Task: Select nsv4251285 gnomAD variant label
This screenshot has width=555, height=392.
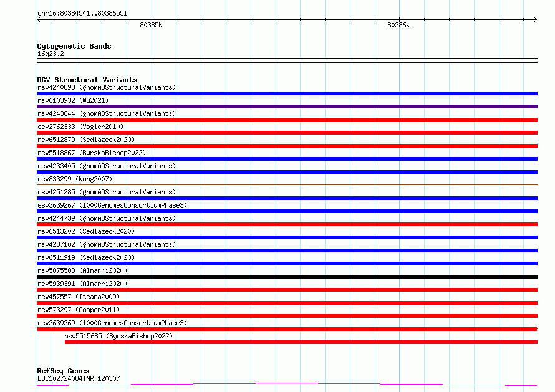Action: click(107, 192)
